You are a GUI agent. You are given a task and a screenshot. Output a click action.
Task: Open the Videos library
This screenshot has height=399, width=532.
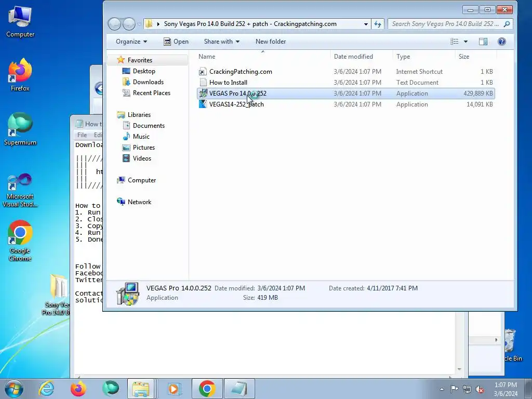pyautogui.click(x=142, y=158)
